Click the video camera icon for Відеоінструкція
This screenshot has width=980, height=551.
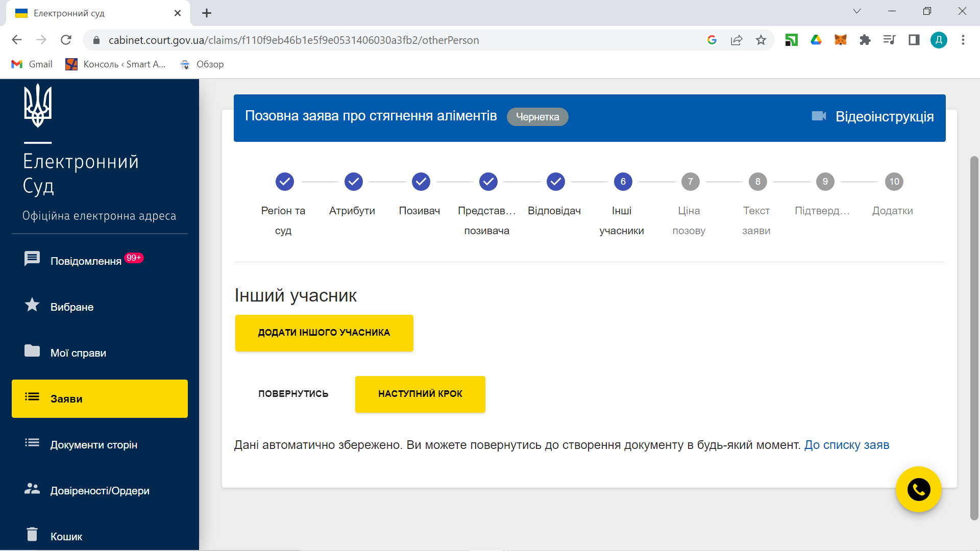819,116
